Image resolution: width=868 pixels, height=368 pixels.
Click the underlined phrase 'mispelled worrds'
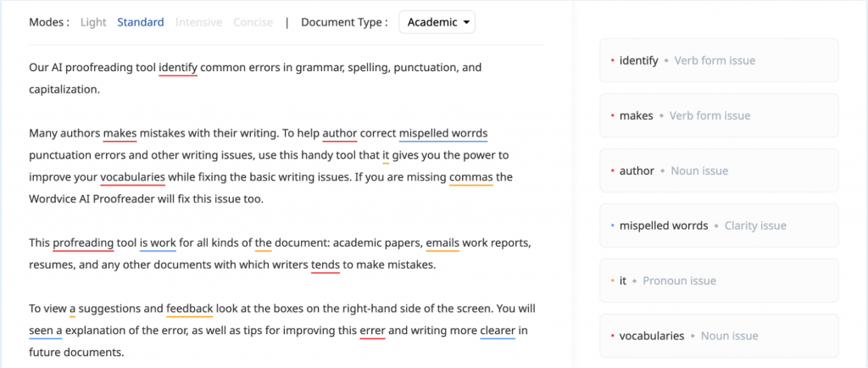442,133
